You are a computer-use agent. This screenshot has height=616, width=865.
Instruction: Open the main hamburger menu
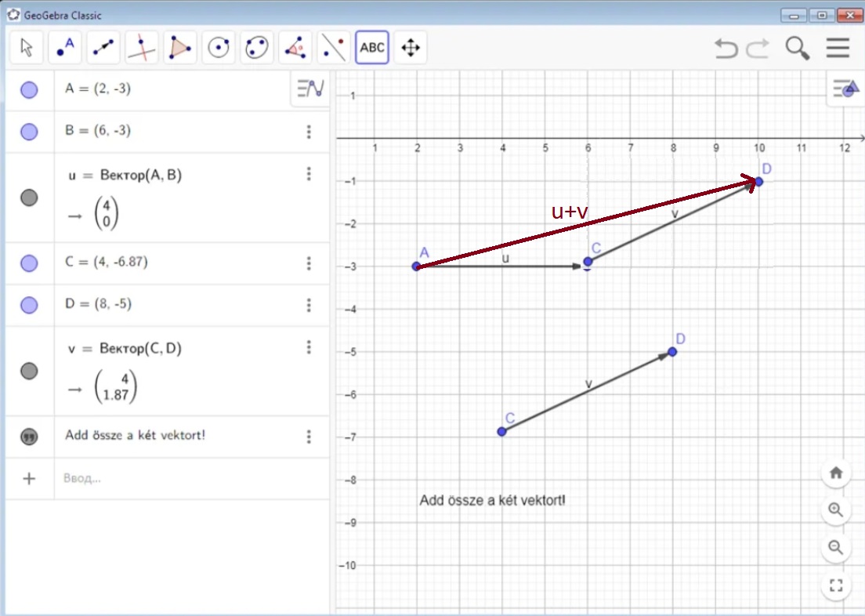click(838, 49)
